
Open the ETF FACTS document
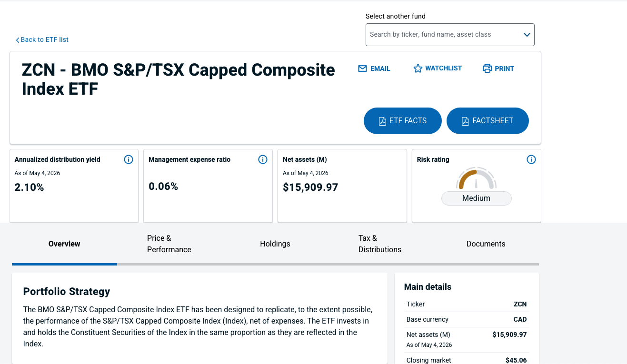[403, 121]
